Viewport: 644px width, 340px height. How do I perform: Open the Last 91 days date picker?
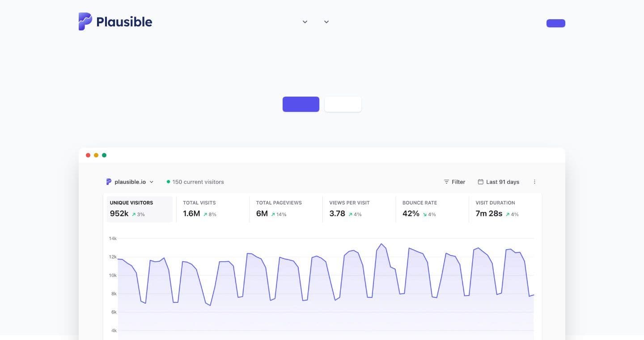[499, 182]
